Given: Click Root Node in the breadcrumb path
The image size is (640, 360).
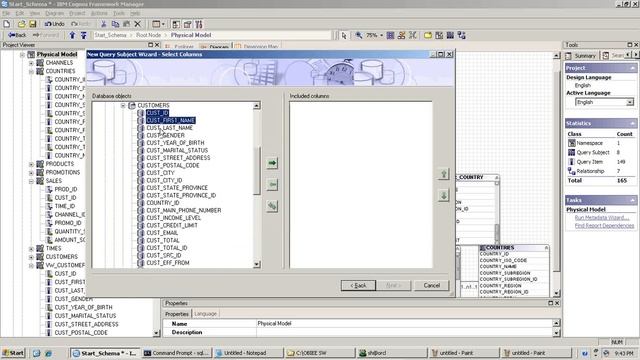Looking at the screenshot, I should 148,35.
